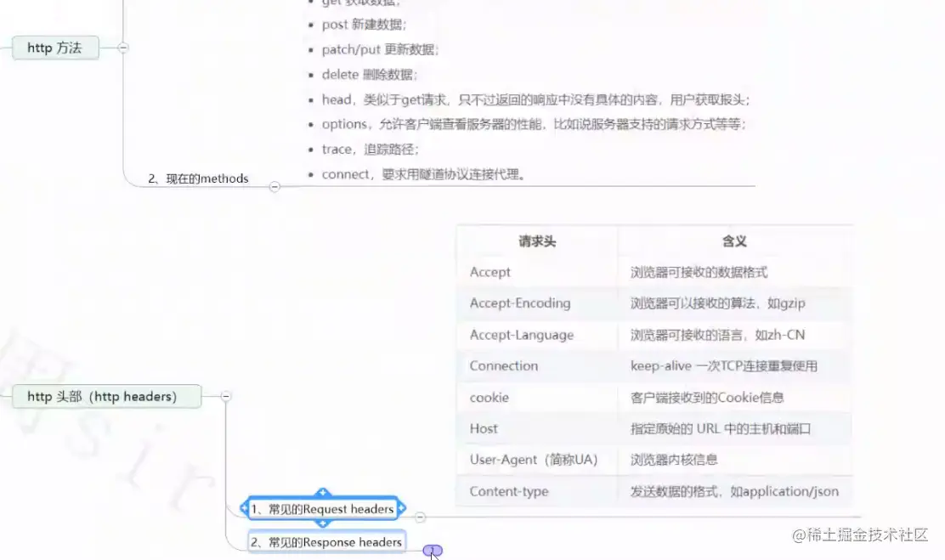Click the 'patch/put 更新数据' bullet line
Image resolution: width=945 pixels, height=560 pixels.
point(380,49)
